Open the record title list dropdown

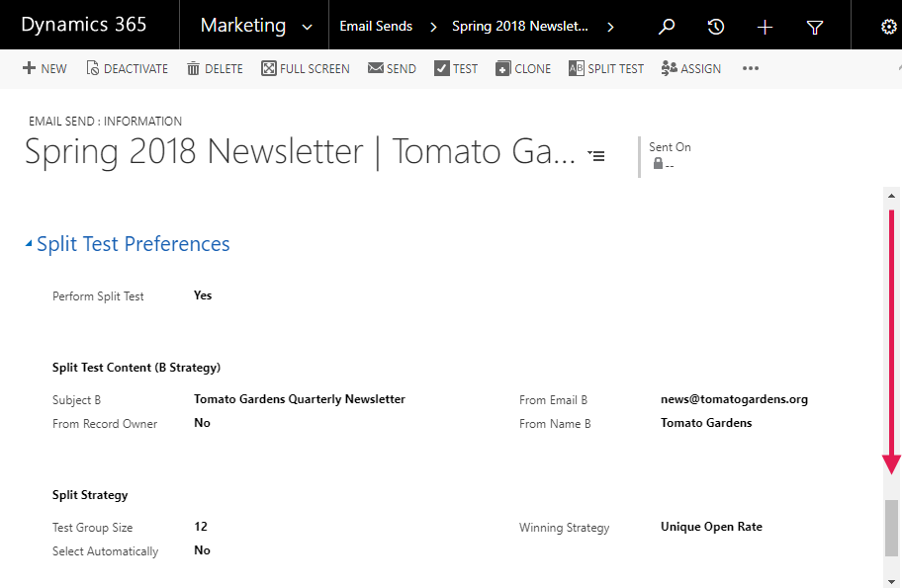click(x=596, y=156)
